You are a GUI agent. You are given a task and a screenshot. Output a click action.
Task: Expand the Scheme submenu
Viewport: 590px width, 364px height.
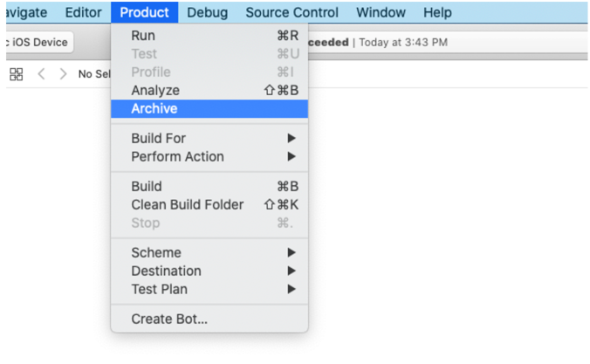coord(156,252)
